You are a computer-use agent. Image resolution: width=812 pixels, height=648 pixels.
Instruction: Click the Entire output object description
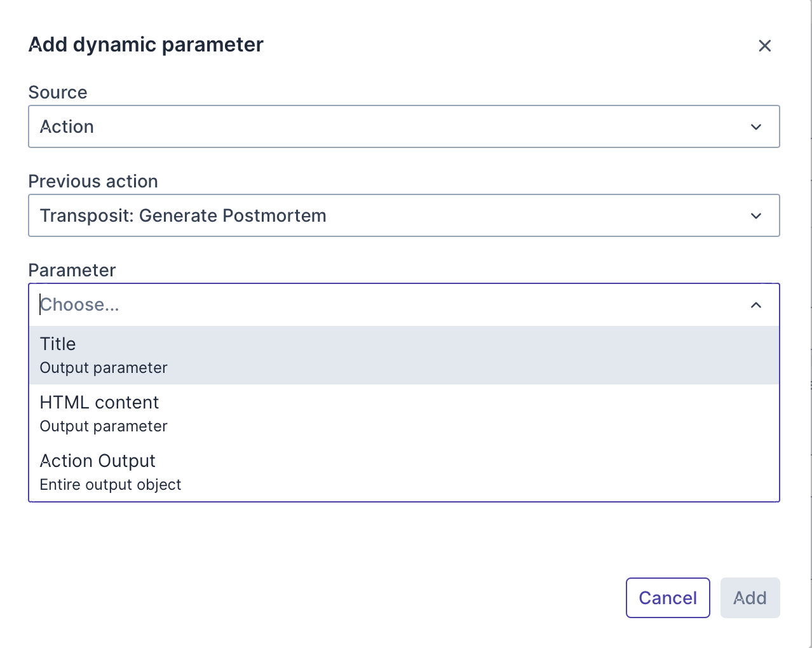[111, 485]
